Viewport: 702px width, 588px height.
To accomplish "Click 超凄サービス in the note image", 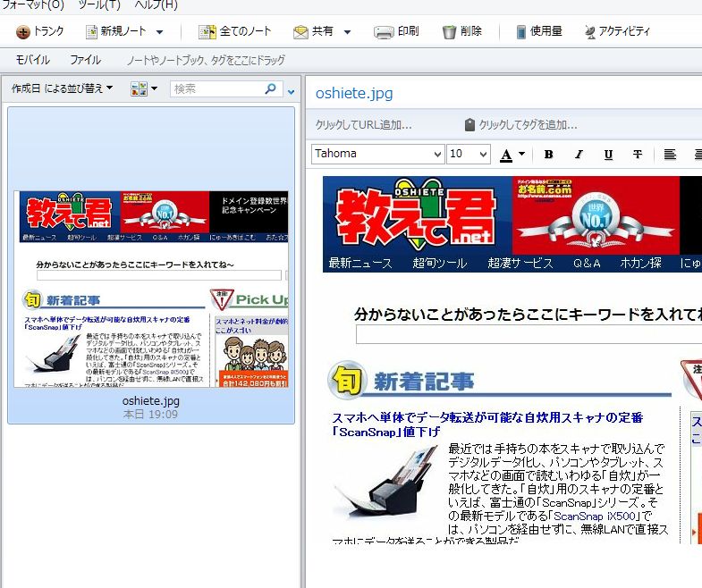I will 520,263.
